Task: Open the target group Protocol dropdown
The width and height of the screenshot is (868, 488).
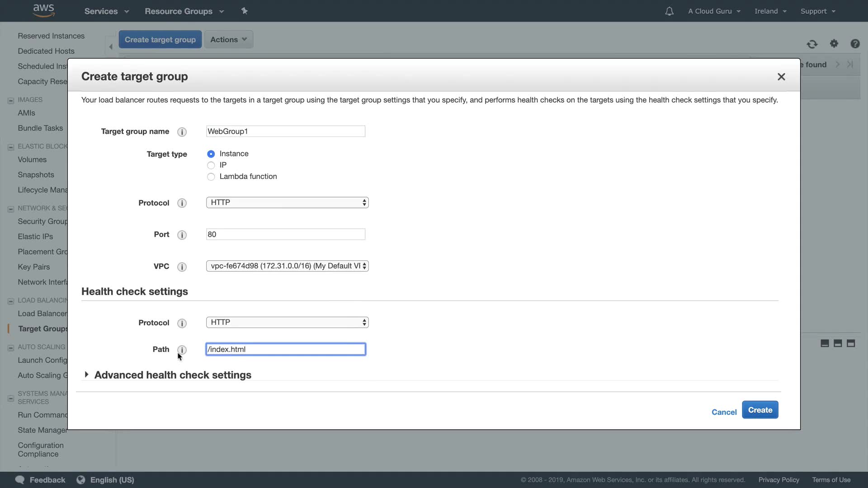Action: click(x=287, y=202)
